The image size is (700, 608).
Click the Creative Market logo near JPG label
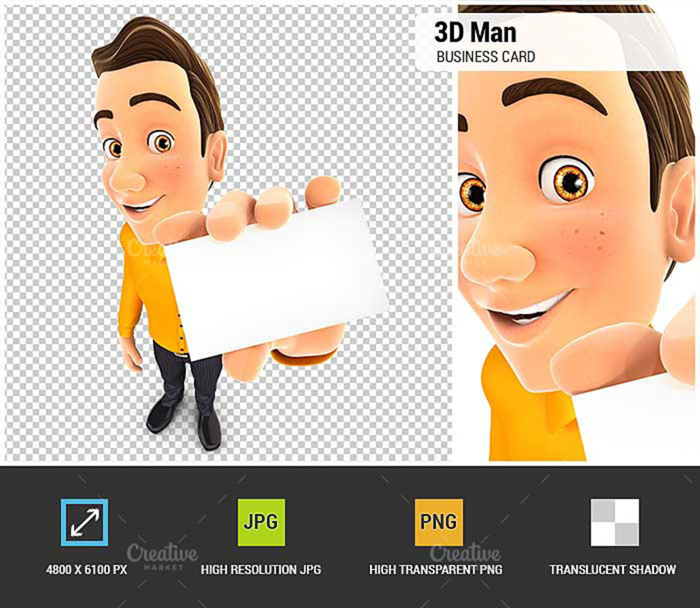pos(162,555)
